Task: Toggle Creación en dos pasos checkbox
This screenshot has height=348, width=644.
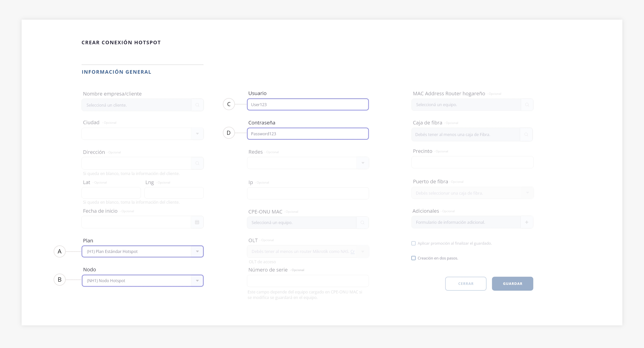Action: pos(413,258)
